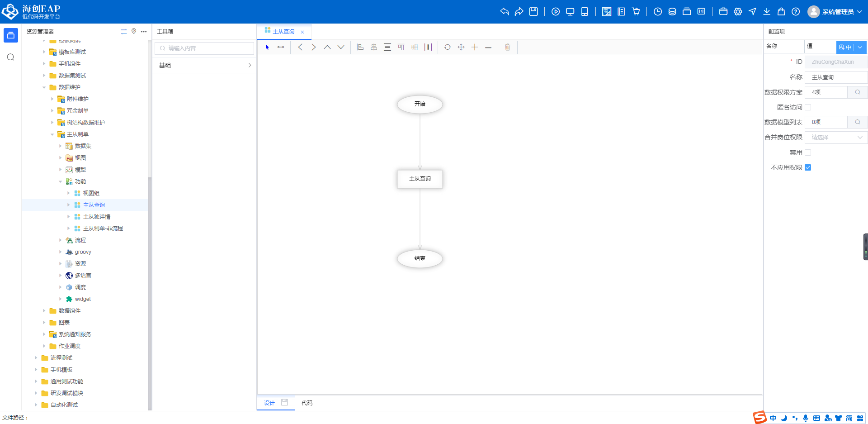
Task: Click the delete trash icon in canvas toolbar
Action: 507,47
